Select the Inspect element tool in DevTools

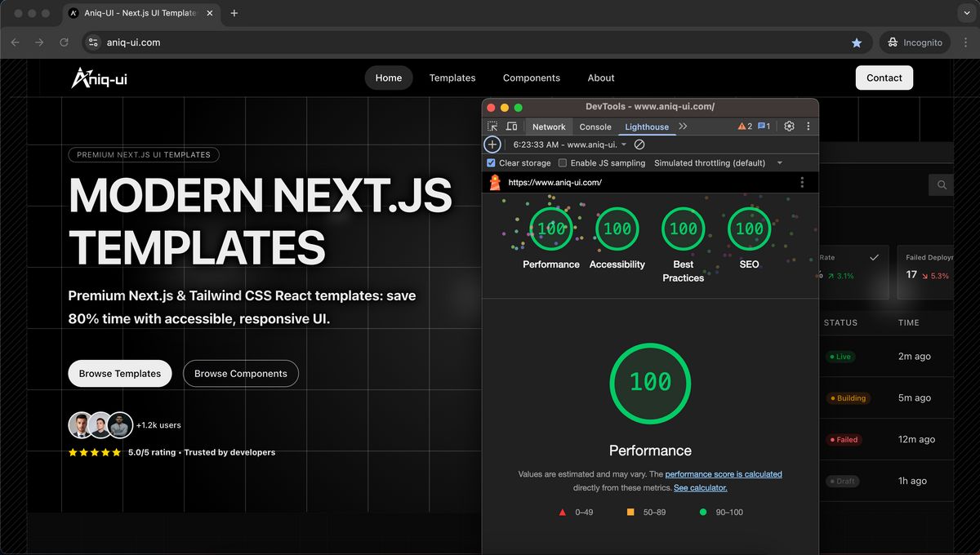click(492, 127)
